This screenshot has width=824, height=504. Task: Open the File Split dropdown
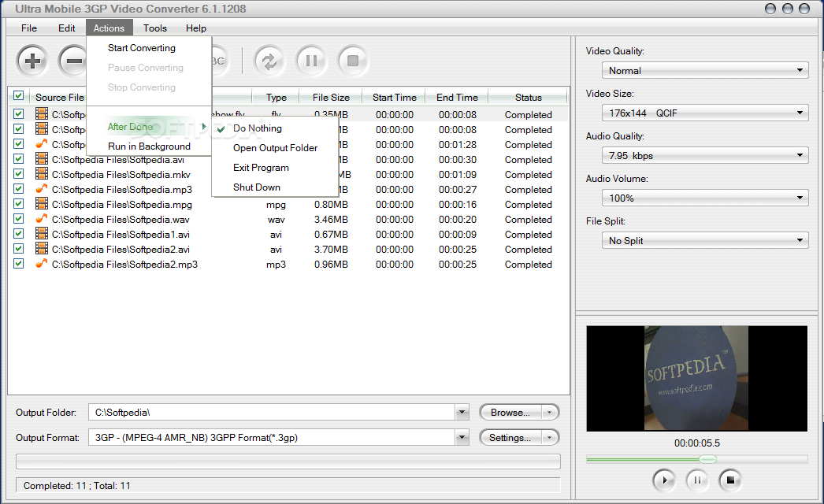pyautogui.click(x=705, y=241)
